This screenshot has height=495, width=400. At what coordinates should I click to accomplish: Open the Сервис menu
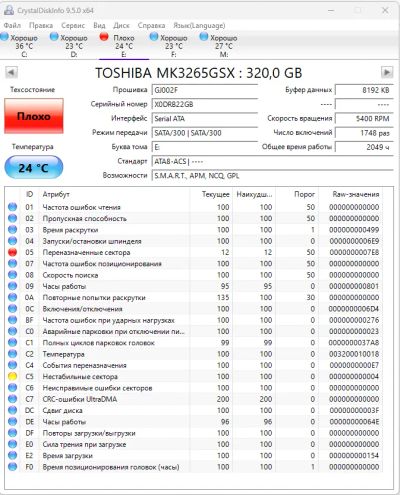73,25
